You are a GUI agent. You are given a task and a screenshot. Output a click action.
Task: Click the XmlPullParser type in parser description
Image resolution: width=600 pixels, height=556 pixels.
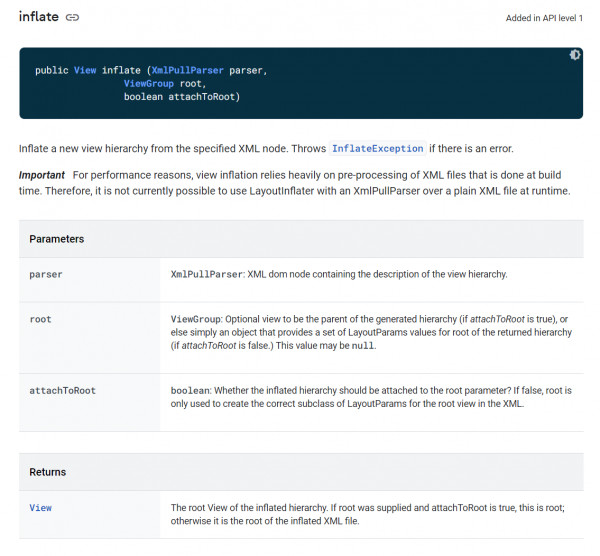pos(207,274)
